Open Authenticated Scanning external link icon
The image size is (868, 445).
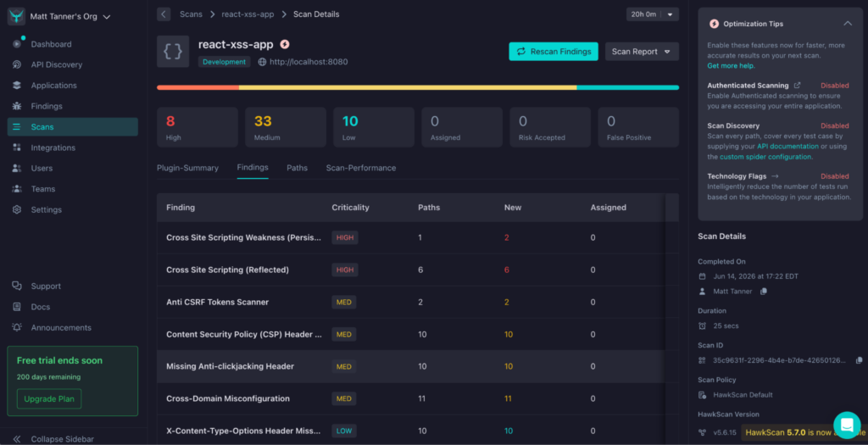pyautogui.click(x=797, y=86)
